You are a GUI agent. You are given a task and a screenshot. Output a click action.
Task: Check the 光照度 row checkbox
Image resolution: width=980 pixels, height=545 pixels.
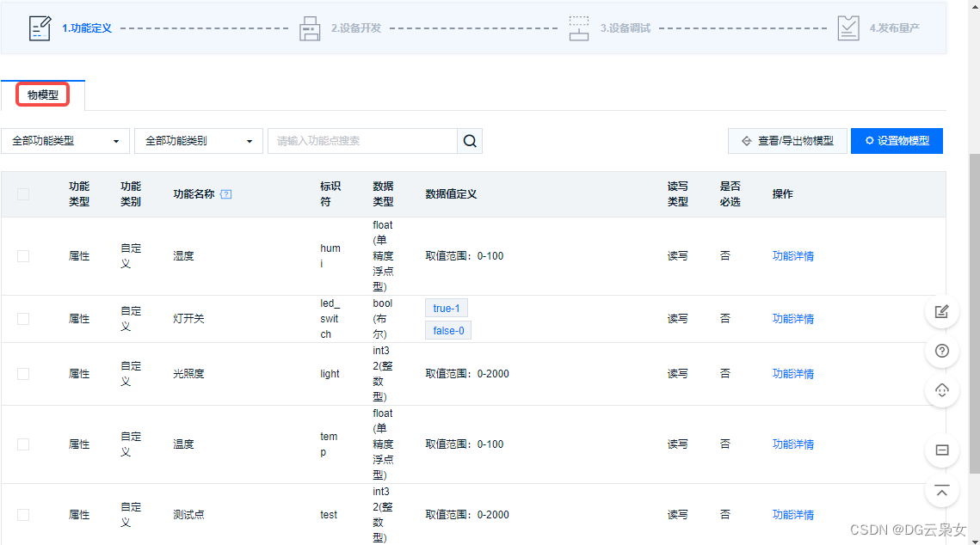coord(23,374)
